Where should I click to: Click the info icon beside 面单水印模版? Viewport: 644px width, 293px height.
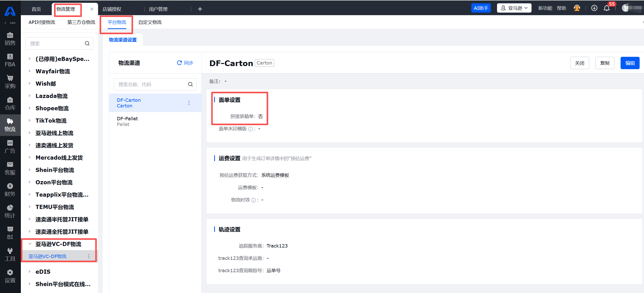click(x=250, y=129)
